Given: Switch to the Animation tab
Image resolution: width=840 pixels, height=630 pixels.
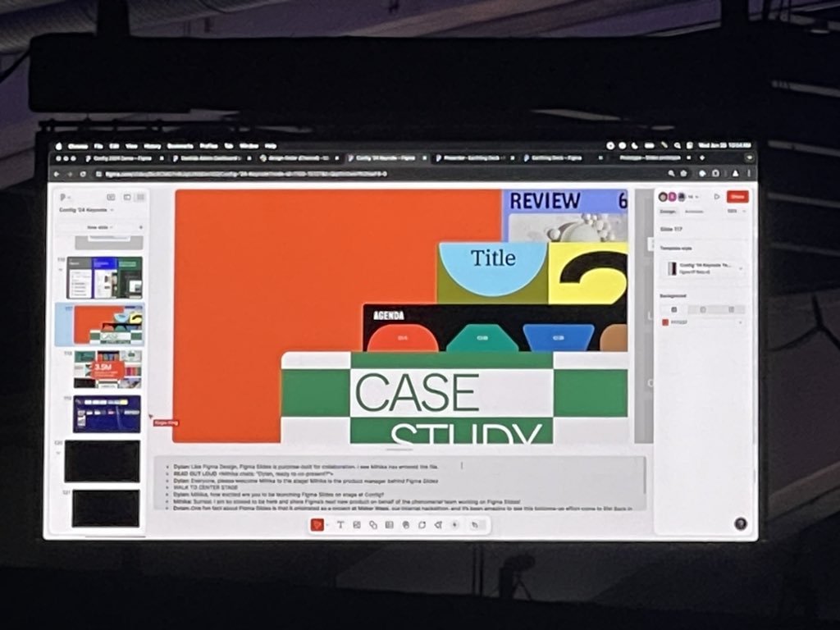Looking at the screenshot, I should pos(694,212).
